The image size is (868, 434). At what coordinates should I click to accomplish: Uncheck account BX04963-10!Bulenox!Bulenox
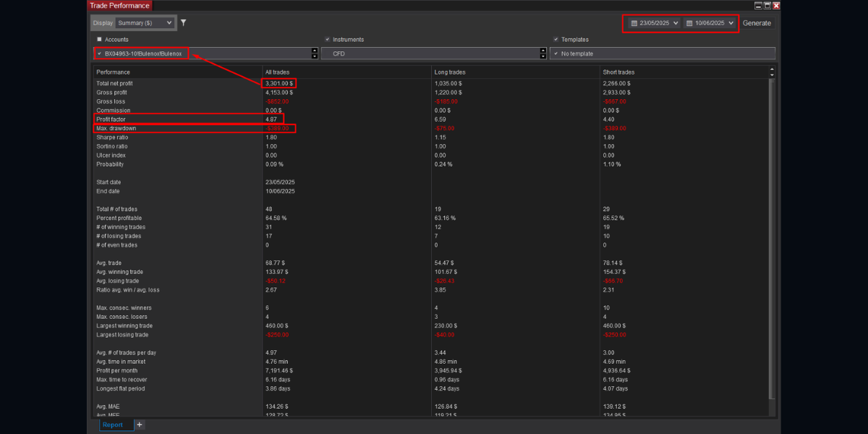99,54
